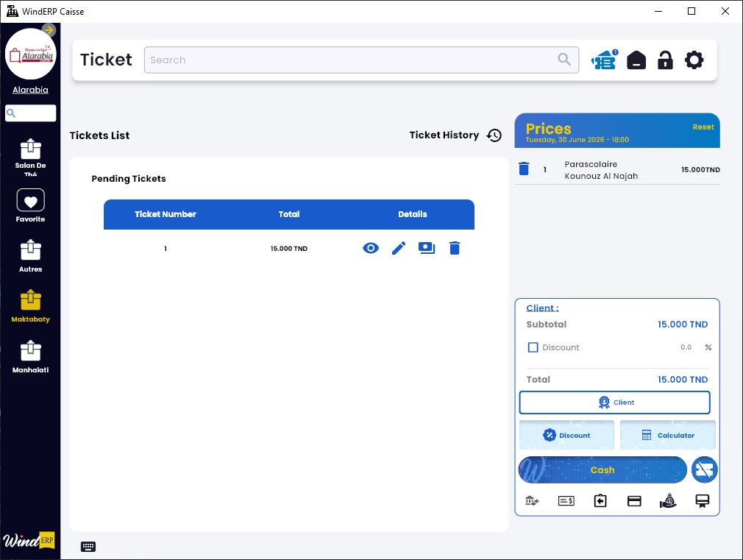
Task: Open the pending tickets icon with badge
Action: [x=604, y=60]
